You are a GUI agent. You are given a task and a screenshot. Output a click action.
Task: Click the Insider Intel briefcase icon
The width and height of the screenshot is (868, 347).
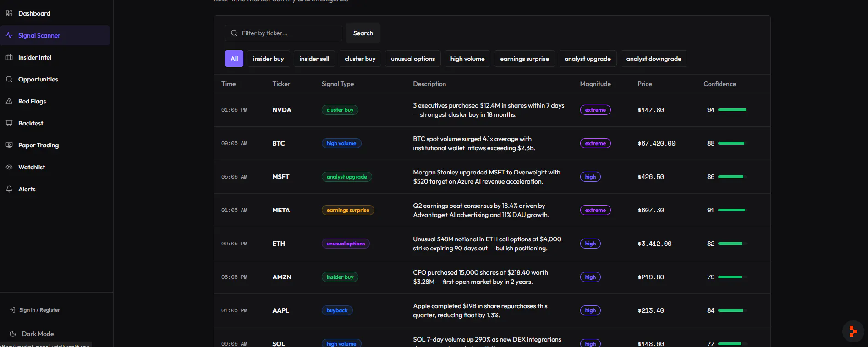coord(9,57)
